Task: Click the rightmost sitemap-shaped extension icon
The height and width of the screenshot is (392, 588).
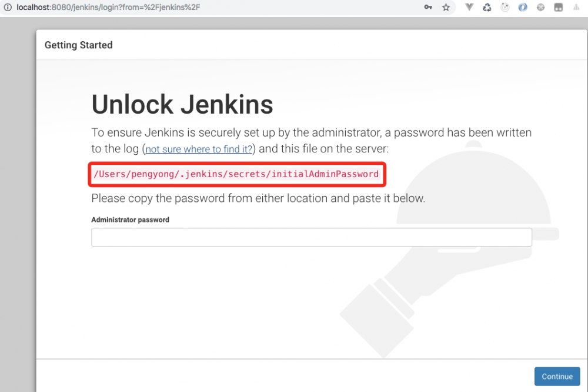Action: coord(576,8)
